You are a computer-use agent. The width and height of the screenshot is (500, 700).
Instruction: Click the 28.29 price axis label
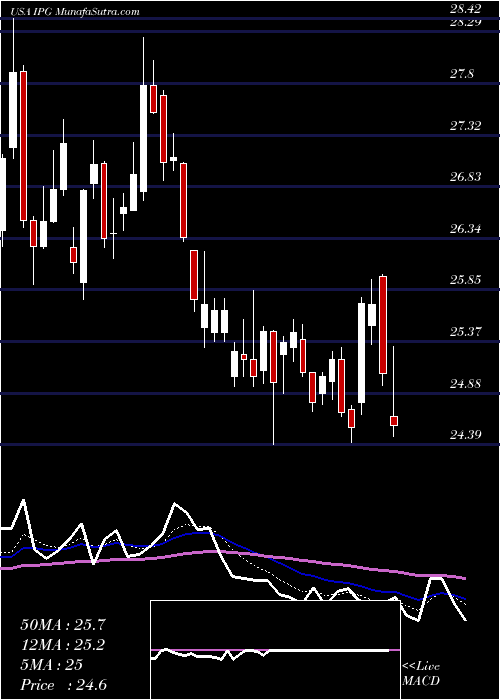click(x=466, y=22)
